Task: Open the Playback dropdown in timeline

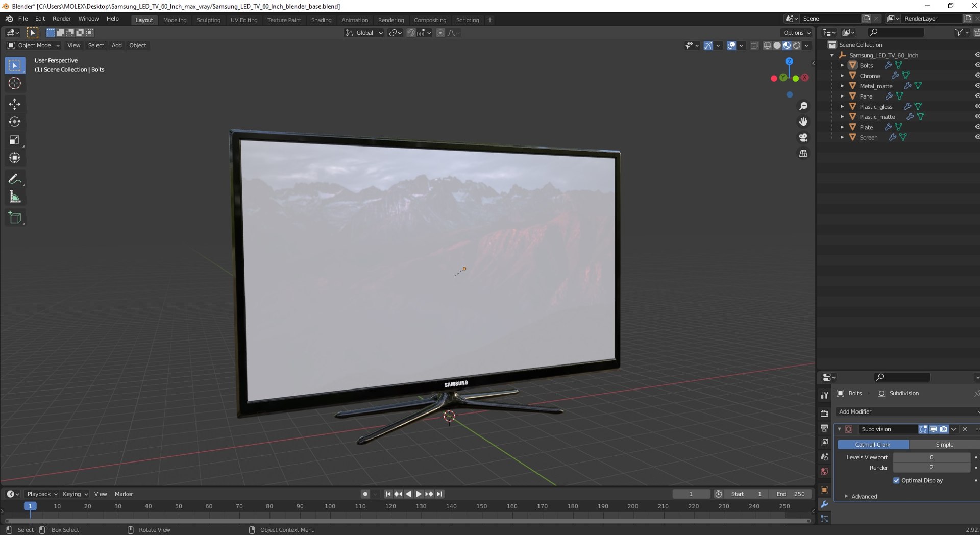Action: tap(42, 494)
